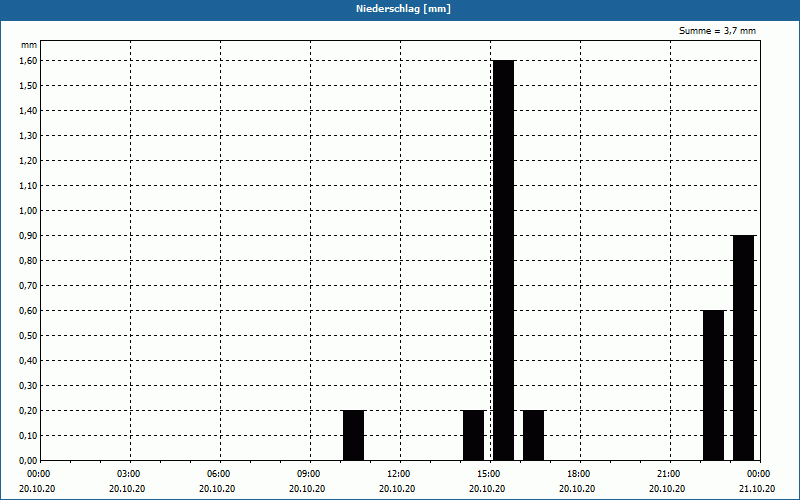Click the 0,80 y-axis label
800x500 pixels.
[28, 261]
